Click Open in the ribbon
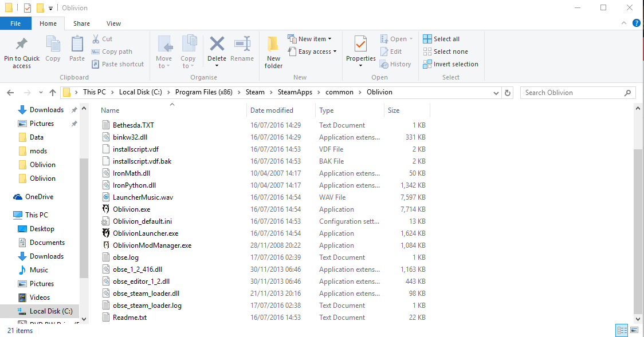This screenshot has width=644, height=337. [x=396, y=39]
